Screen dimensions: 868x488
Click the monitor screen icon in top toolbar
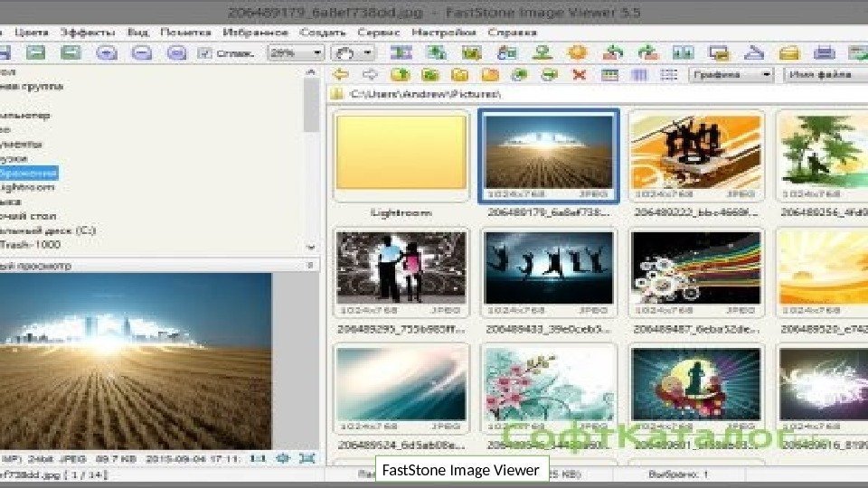719,53
